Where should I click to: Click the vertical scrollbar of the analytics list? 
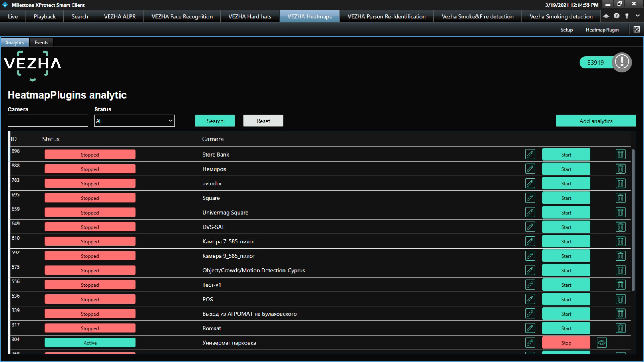click(633, 220)
